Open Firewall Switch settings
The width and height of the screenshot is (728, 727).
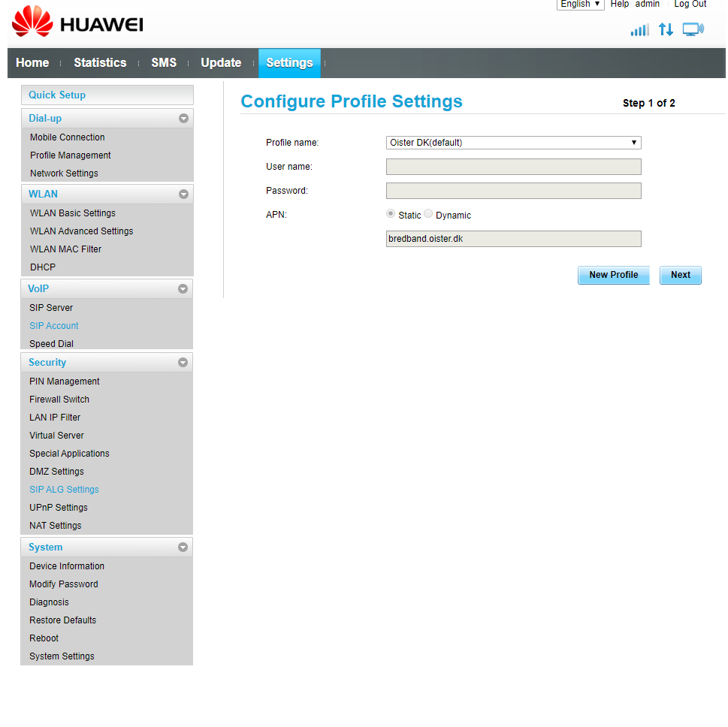click(x=59, y=400)
